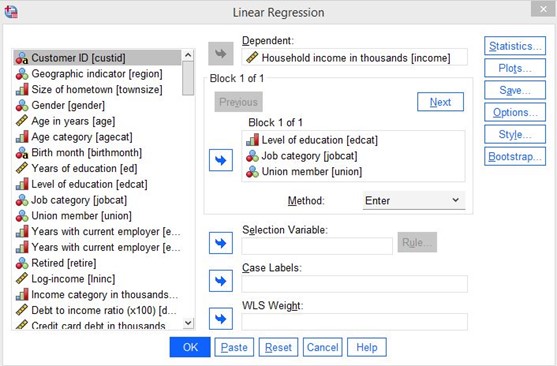Image resolution: width=557 pixels, height=366 pixels.
Task: Click OK to run the regression
Action: click(190, 347)
